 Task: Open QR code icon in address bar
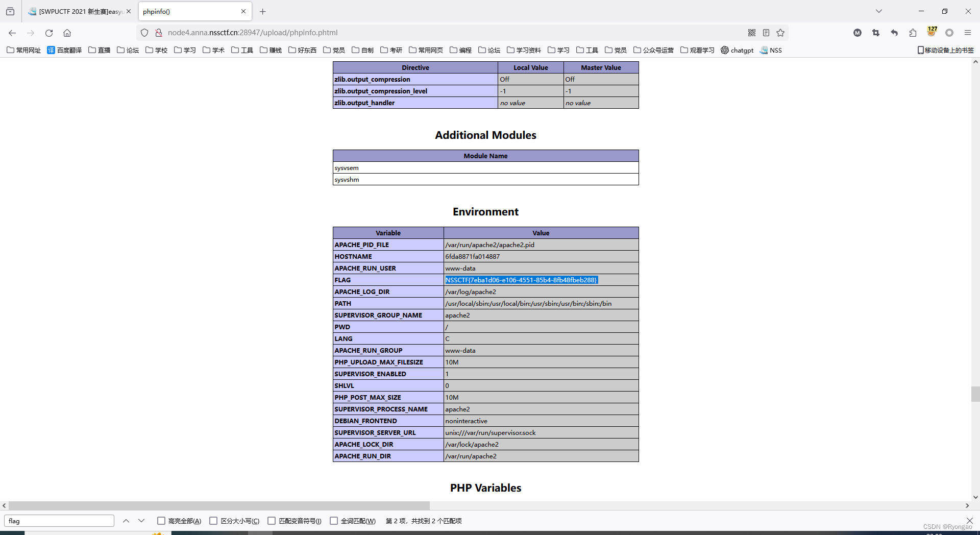(x=752, y=33)
